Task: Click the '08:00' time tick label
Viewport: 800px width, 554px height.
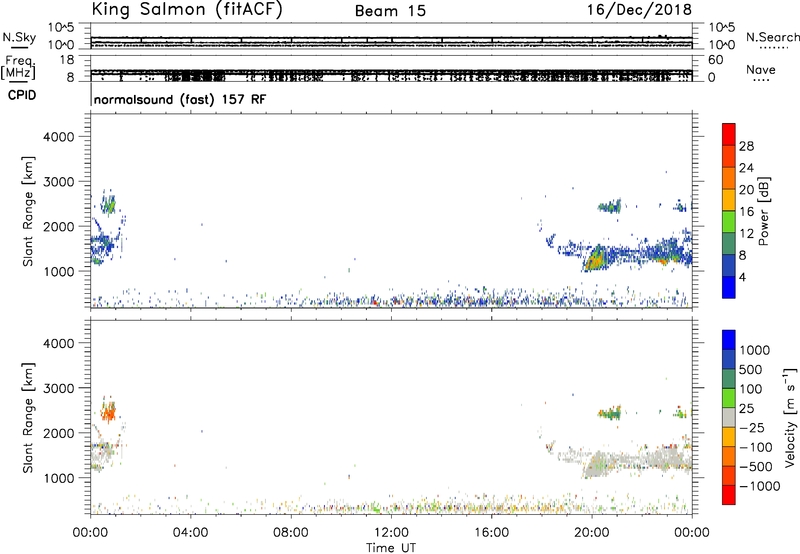Action: pyautogui.click(x=291, y=533)
